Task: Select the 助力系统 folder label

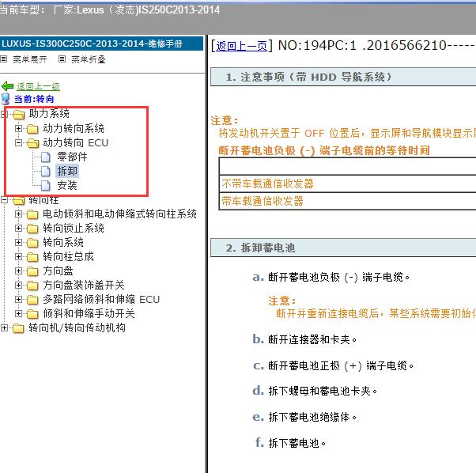Action: coord(49,114)
